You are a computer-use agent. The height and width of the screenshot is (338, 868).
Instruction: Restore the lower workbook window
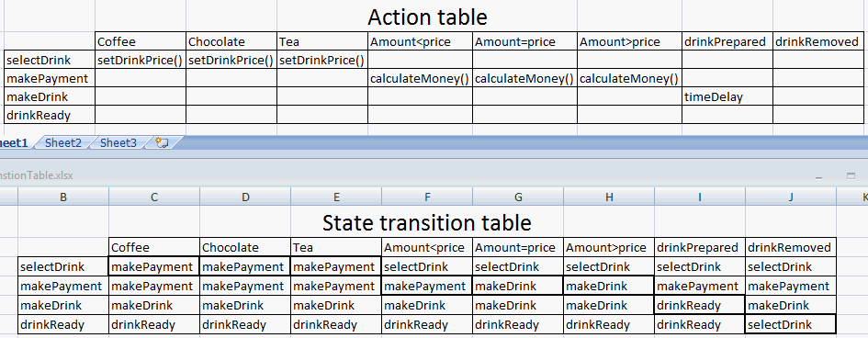click(851, 176)
